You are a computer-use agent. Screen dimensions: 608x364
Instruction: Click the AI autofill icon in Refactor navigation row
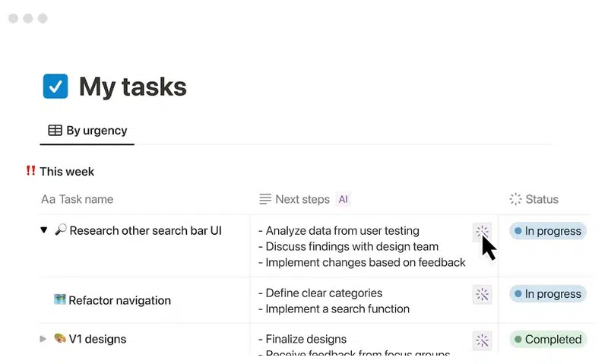click(482, 295)
